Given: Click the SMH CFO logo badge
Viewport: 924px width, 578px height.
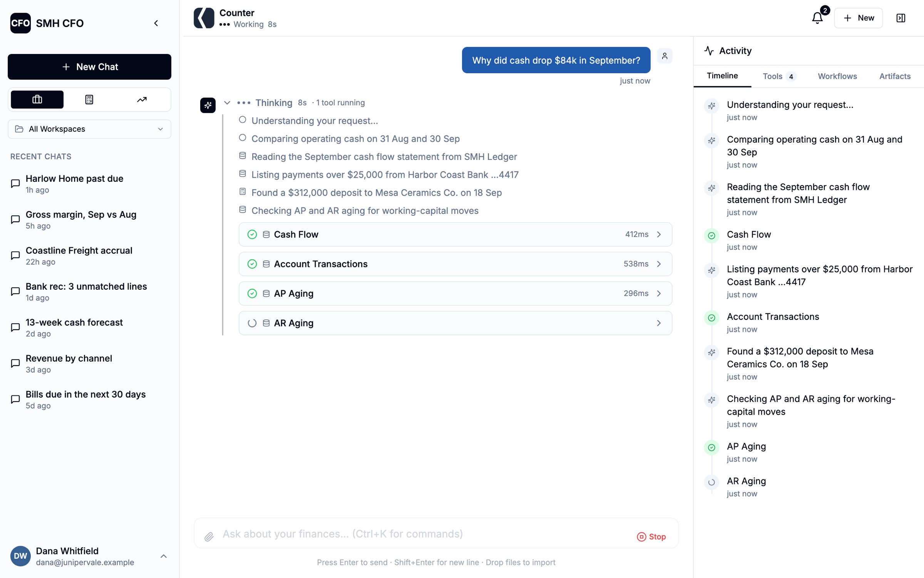Looking at the screenshot, I should [20, 23].
